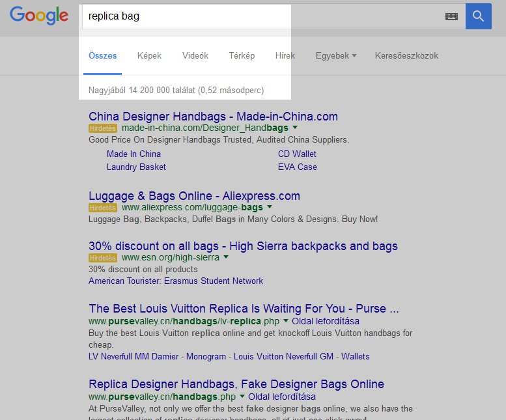This screenshot has width=506, height=420.
Task: Switch to the Képek tab
Action: pyautogui.click(x=149, y=55)
